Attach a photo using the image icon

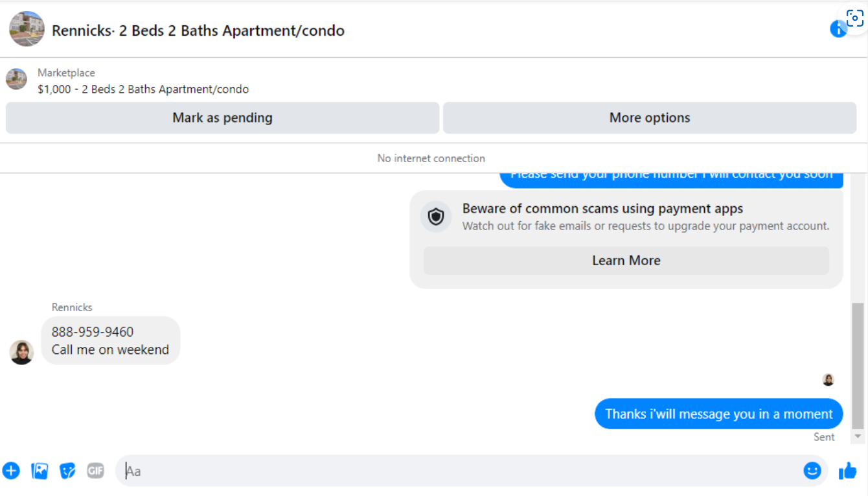[x=40, y=471]
